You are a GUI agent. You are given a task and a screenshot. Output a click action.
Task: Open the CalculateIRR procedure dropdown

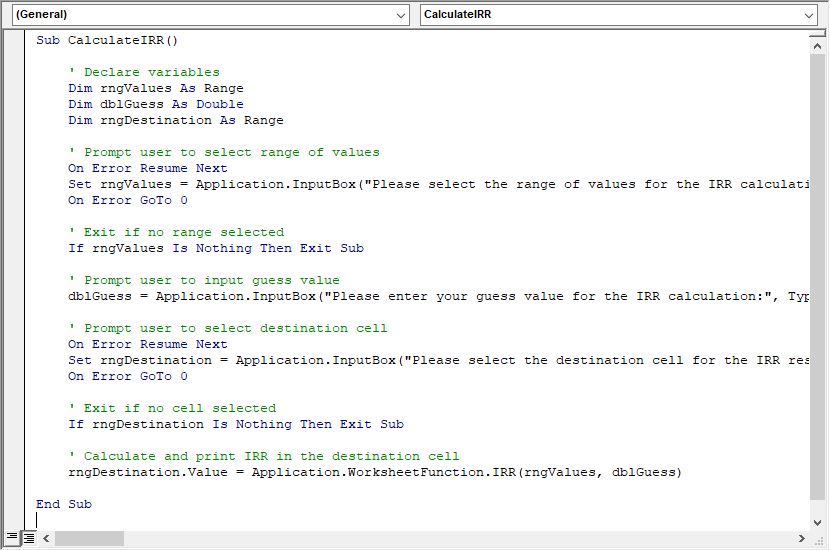(618, 15)
